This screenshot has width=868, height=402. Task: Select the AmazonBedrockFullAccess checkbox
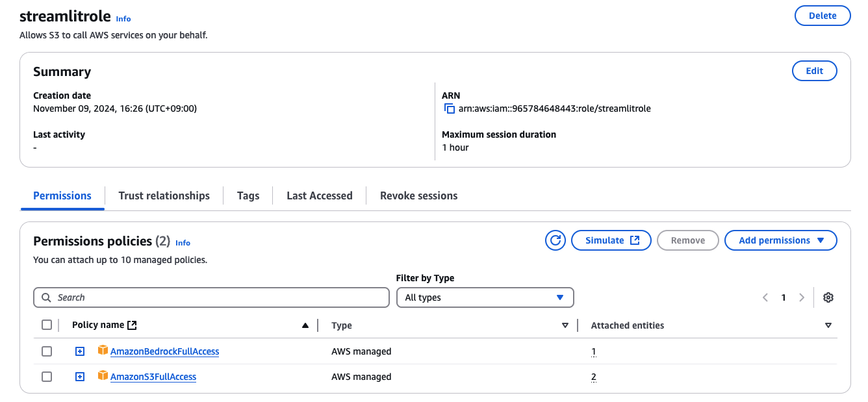pos(47,351)
